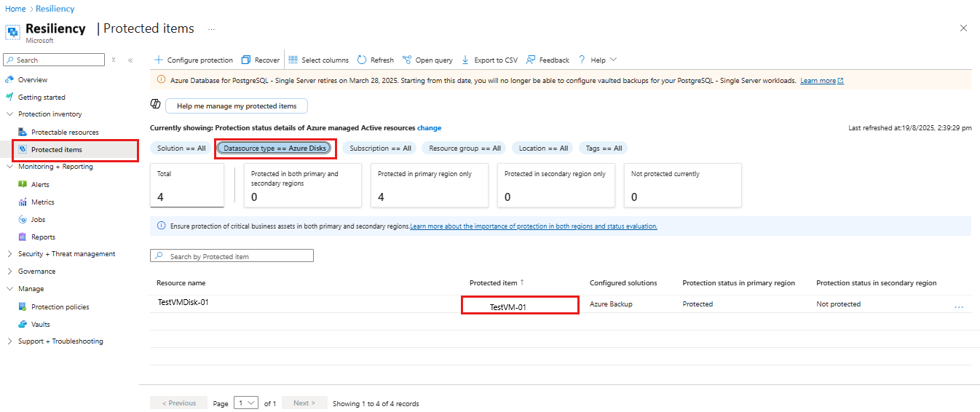This screenshot has height=412, width=980.
Task: Click the change link for the current view
Action: [429, 128]
